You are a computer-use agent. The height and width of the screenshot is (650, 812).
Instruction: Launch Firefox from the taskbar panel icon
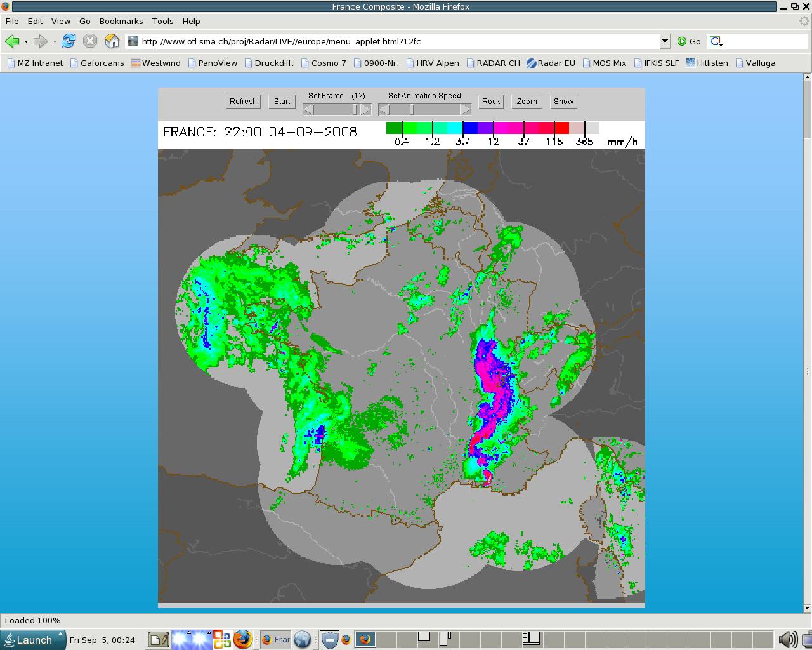[x=242, y=639]
